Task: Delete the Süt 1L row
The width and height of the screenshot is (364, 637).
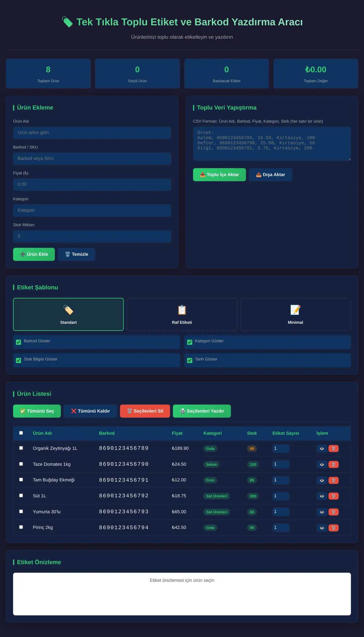Action: [333, 496]
